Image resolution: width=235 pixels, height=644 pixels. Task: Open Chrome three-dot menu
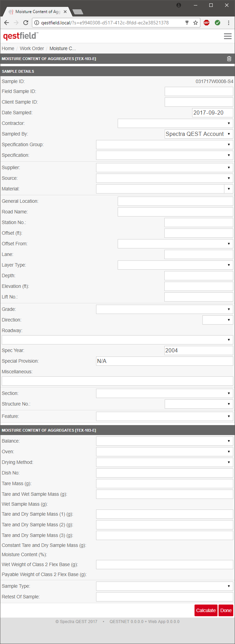click(228, 23)
